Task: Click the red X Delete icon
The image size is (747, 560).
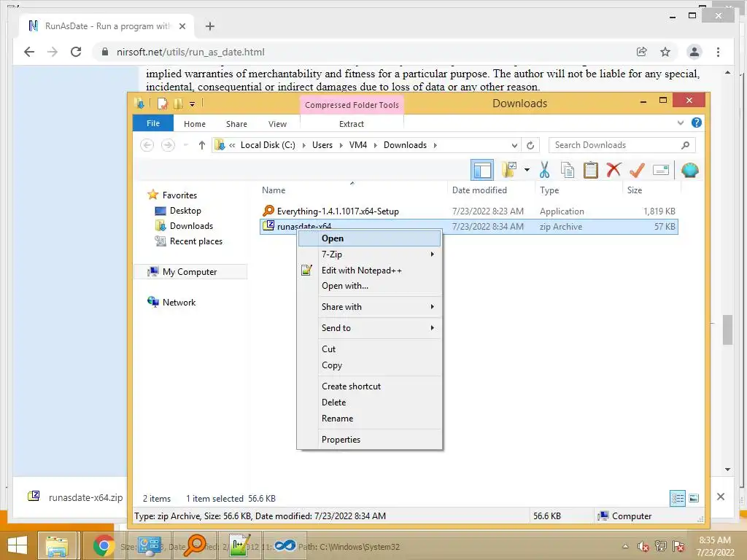Action: [614, 169]
